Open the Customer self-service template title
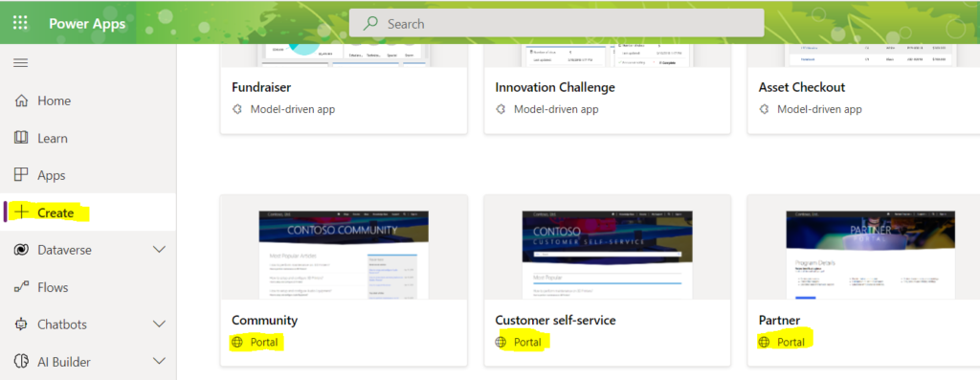980x380 pixels. pos(556,320)
